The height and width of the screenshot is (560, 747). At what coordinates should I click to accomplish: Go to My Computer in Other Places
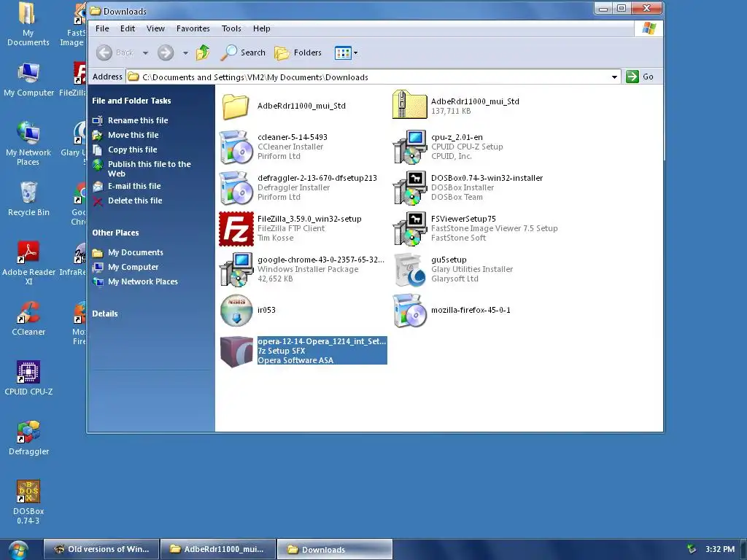point(133,267)
